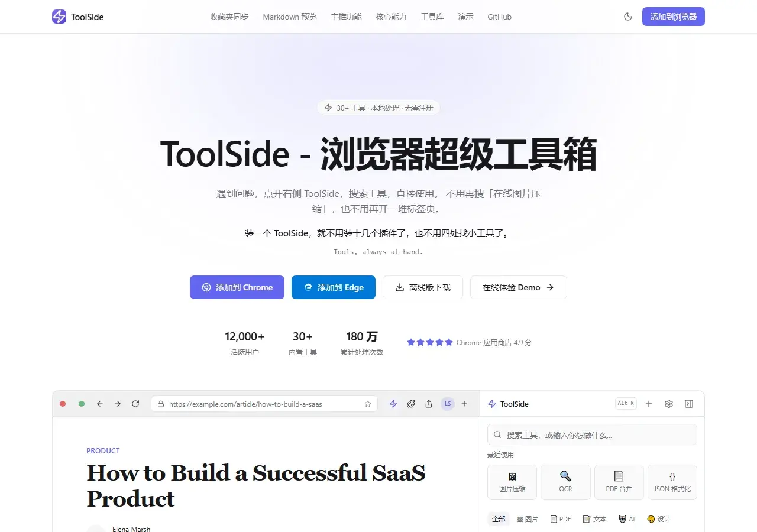
Task: Click the 添加到 Edge button
Action: [x=334, y=287]
